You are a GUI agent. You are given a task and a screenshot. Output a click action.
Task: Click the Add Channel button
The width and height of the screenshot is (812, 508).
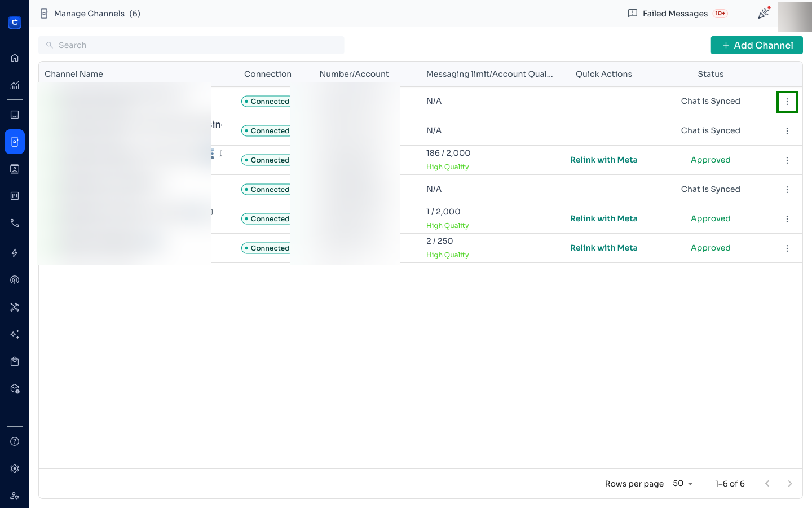(x=757, y=45)
